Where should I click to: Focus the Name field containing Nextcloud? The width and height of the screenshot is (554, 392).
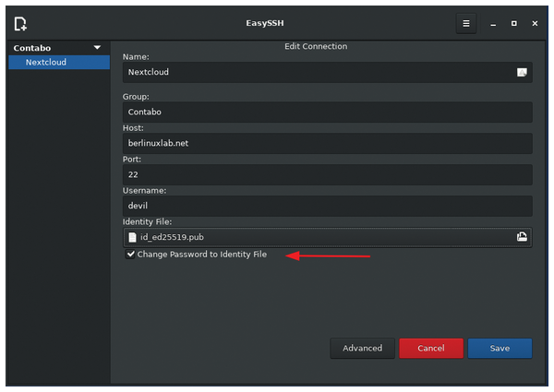coord(327,72)
